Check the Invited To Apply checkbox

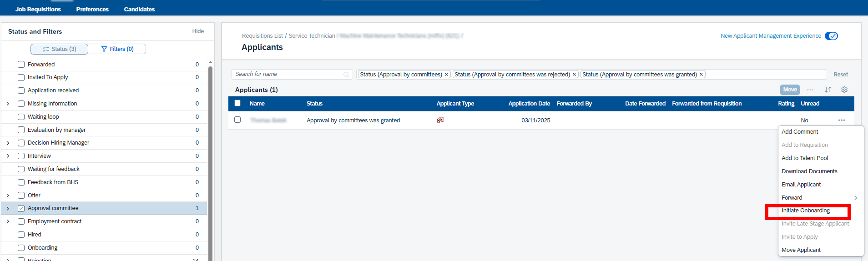[x=21, y=77]
